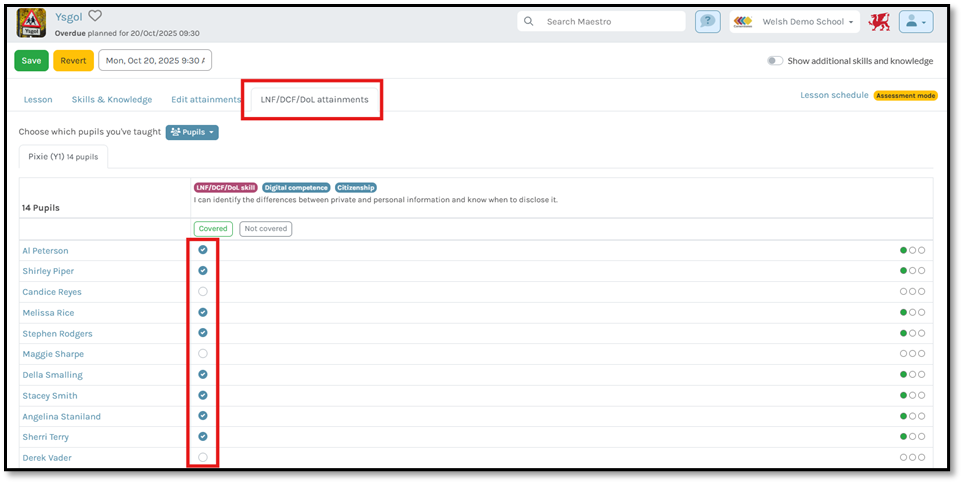Image resolution: width=963 pixels, height=484 pixels.
Task: Toggle Show additional skills and knowledge
Action: tap(774, 61)
